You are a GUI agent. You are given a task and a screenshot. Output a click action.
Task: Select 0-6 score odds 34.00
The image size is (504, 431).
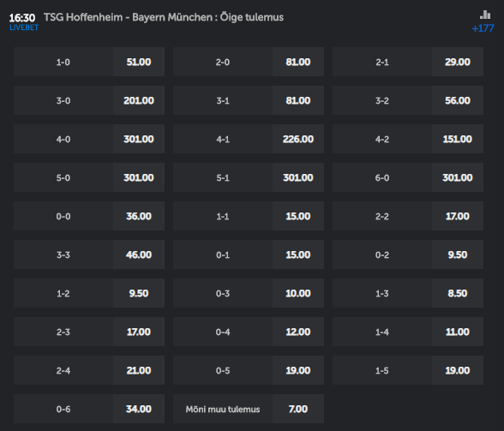click(x=89, y=409)
